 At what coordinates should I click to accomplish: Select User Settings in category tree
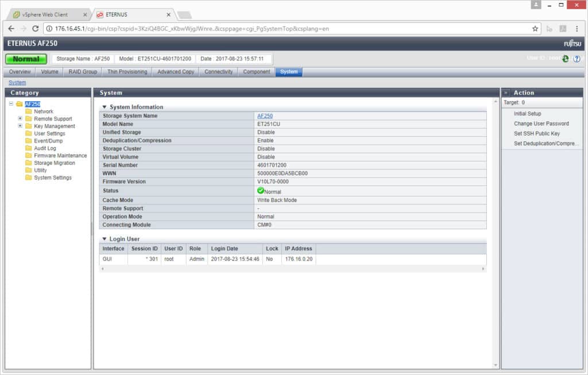click(49, 133)
